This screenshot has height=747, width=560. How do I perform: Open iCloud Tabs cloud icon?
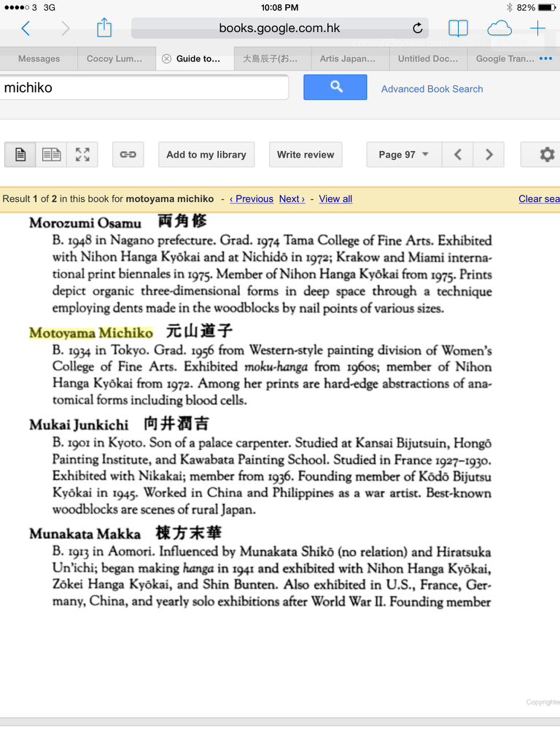tap(499, 28)
